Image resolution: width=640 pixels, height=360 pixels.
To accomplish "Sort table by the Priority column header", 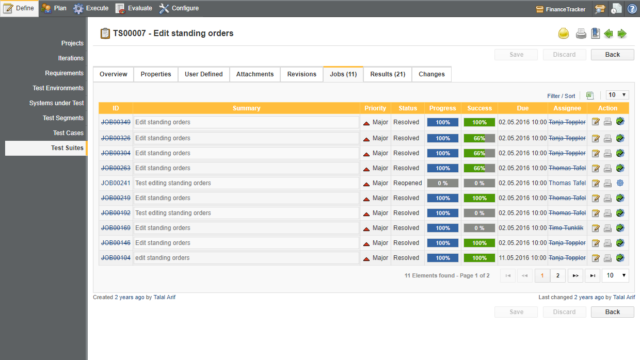I will 375,108.
